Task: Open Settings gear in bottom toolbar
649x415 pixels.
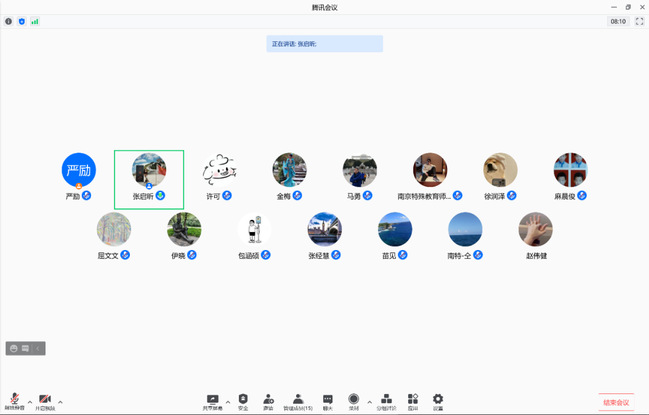Action: tap(438, 401)
